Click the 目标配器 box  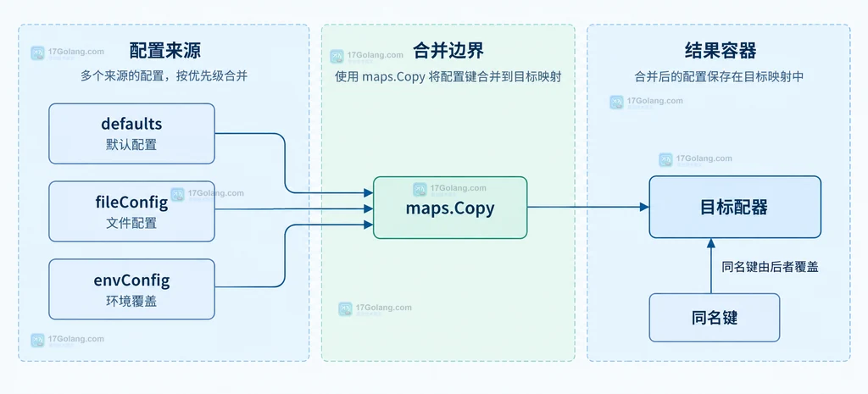coord(735,207)
